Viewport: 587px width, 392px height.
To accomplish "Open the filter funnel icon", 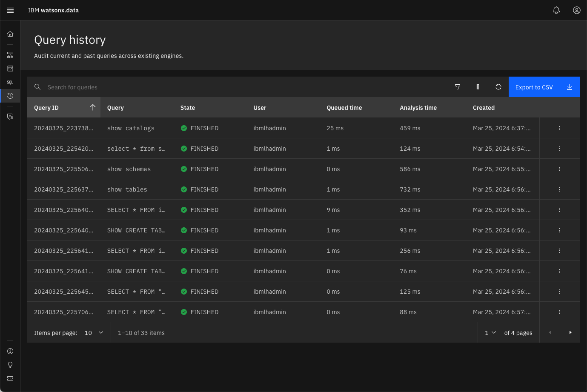I will (x=458, y=87).
